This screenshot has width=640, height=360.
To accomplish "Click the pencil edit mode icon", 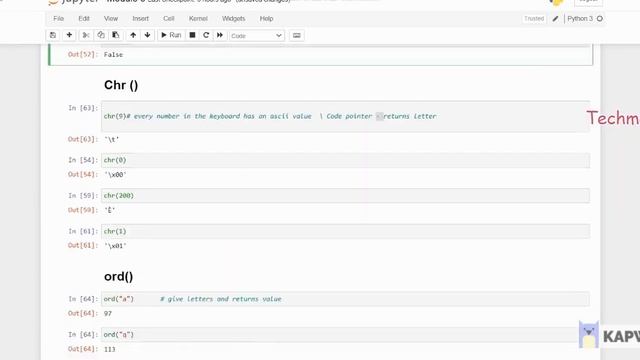I will (556, 19).
